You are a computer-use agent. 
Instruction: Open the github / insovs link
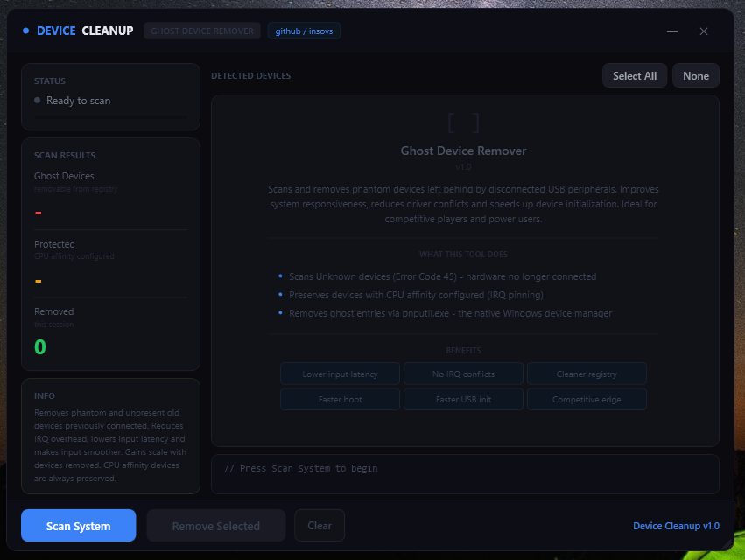coord(304,31)
